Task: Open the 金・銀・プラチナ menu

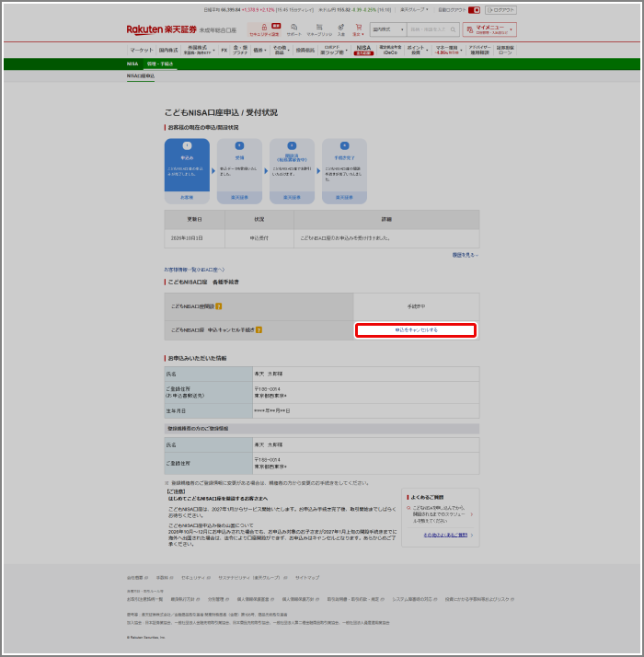Action: coord(240,50)
